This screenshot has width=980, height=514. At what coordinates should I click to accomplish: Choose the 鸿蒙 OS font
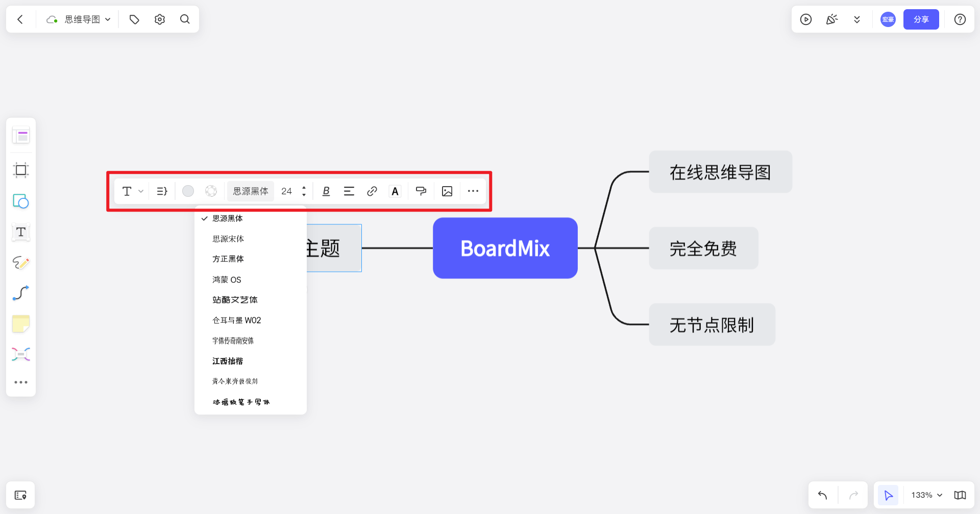pos(251,279)
